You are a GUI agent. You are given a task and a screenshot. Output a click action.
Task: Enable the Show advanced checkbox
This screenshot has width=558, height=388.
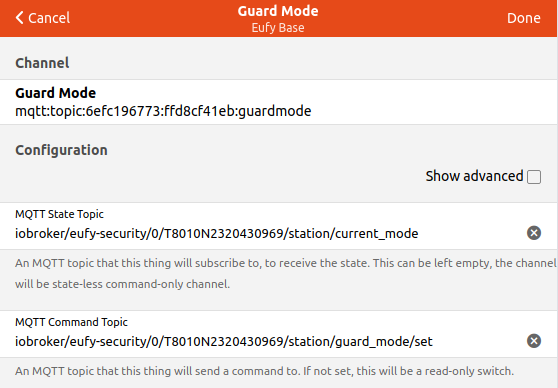534,177
